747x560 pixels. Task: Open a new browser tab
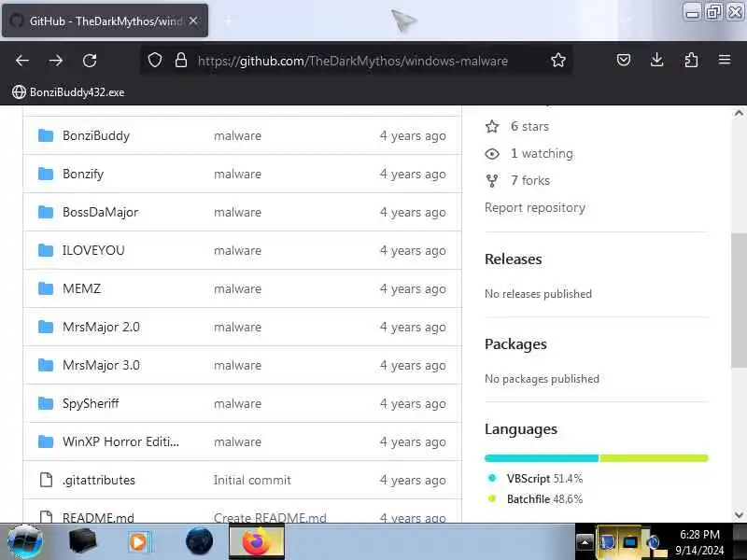[228, 21]
